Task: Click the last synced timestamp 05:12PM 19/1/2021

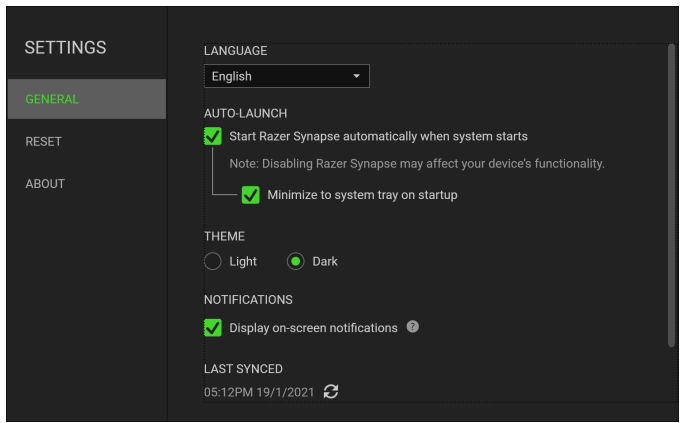Action: click(259, 392)
